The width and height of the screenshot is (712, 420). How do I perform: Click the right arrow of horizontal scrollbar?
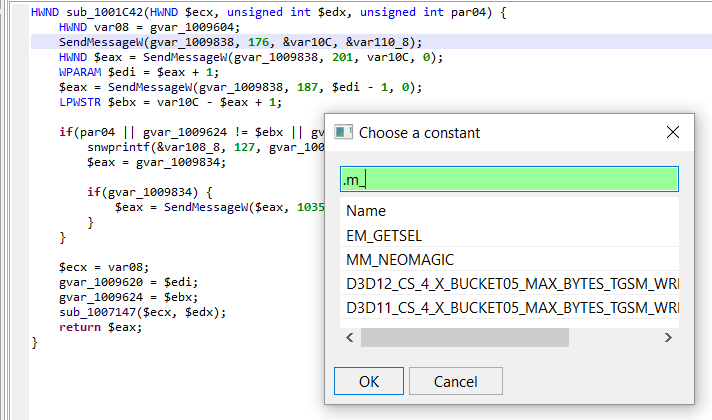point(668,337)
